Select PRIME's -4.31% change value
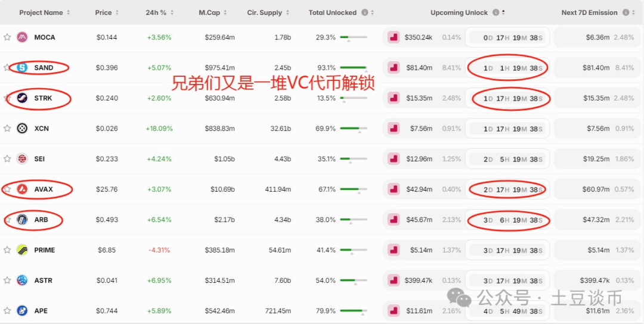This screenshot has height=324, width=644. [159, 250]
